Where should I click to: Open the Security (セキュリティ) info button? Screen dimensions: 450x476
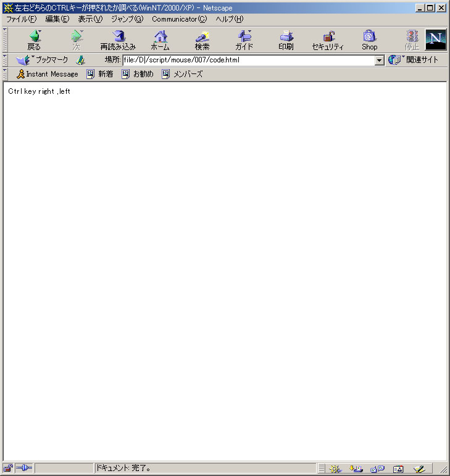[x=328, y=40]
